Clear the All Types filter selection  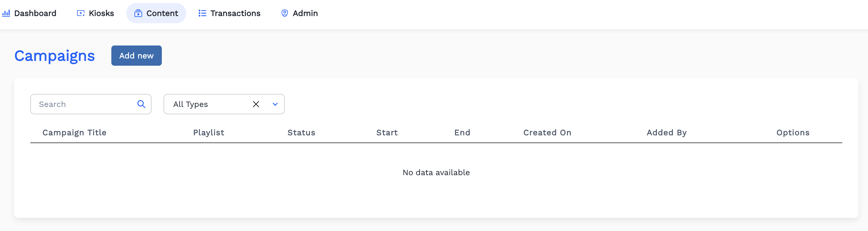[256, 104]
